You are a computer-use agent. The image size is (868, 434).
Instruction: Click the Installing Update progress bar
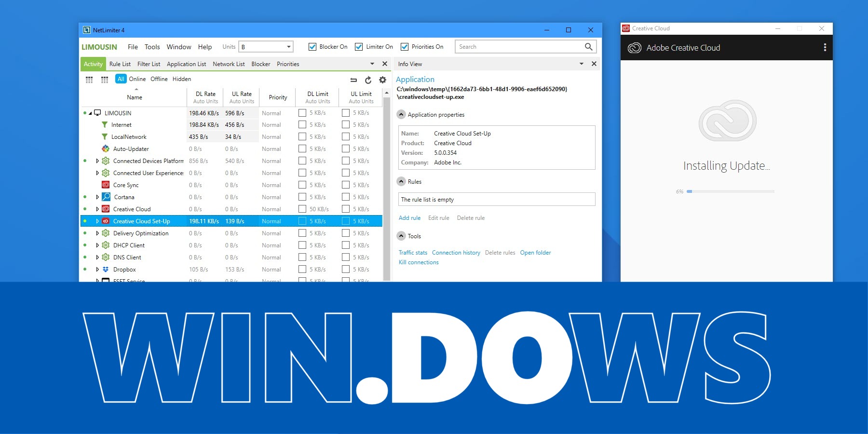point(731,191)
